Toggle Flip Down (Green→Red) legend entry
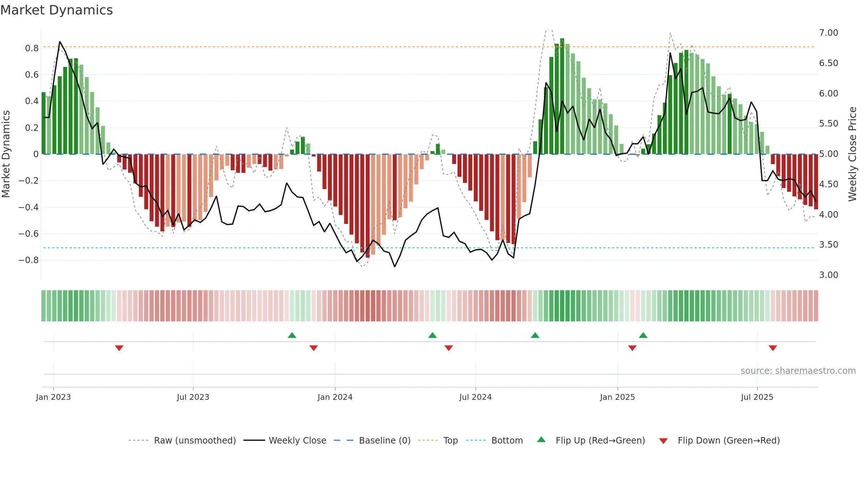Screen dimensions: 868x488 click(x=719, y=440)
